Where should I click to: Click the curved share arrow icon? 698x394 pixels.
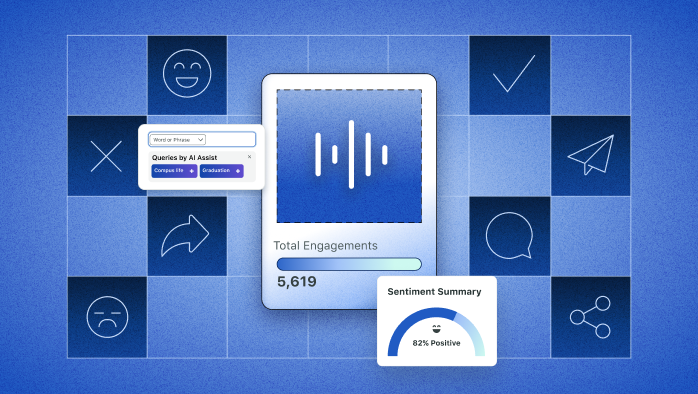click(185, 236)
